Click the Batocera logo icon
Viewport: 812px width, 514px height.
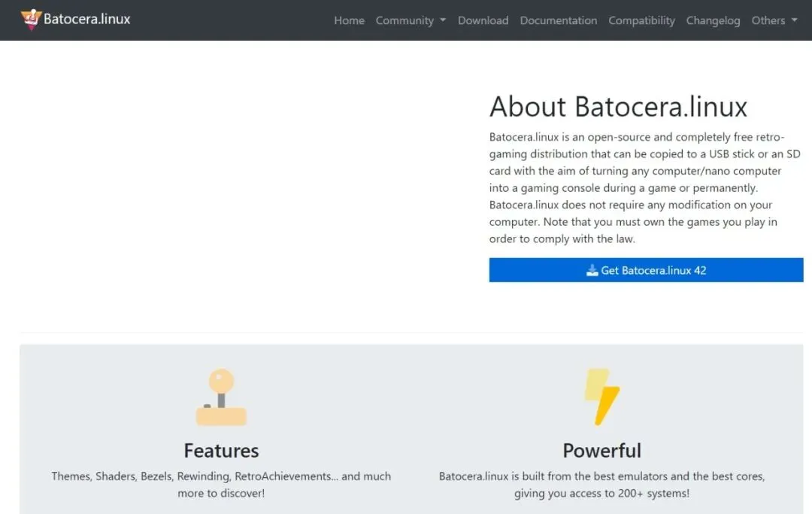tap(31, 20)
